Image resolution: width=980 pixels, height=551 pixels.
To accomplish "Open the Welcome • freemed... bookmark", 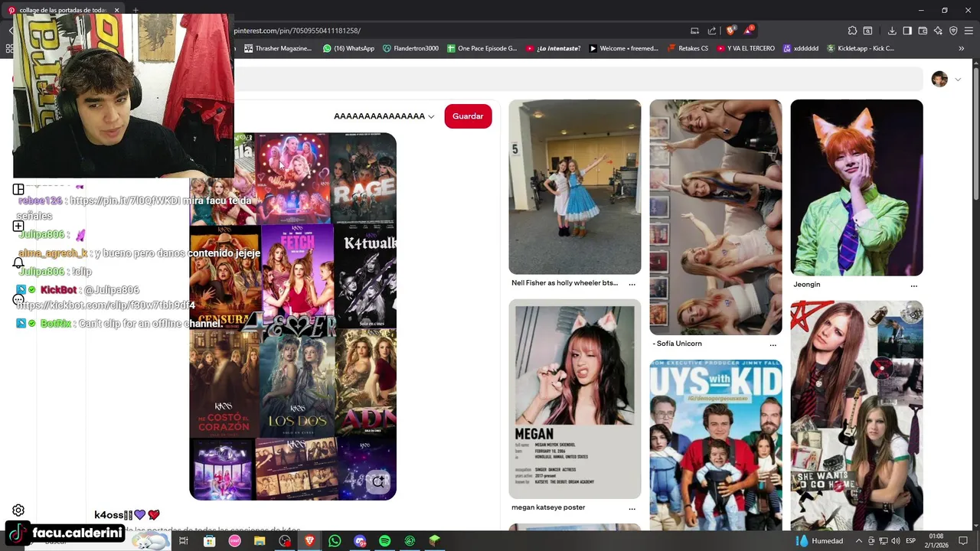I will pyautogui.click(x=623, y=48).
